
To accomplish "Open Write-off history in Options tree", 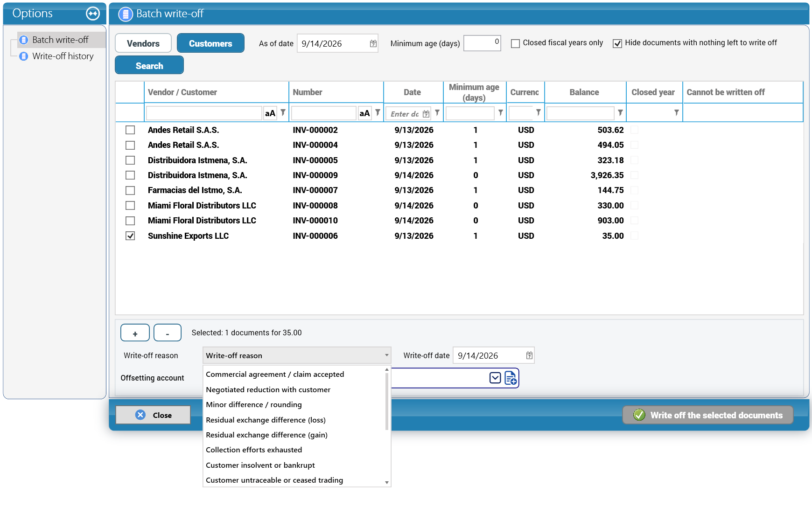I will pos(63,56).
